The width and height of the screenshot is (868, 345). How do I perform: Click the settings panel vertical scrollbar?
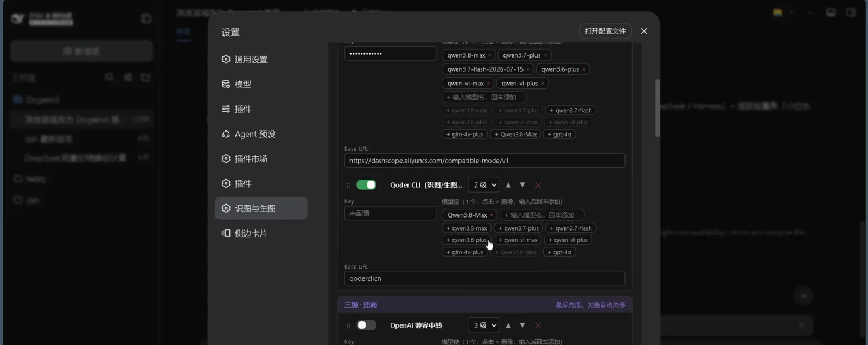point(658,108)
